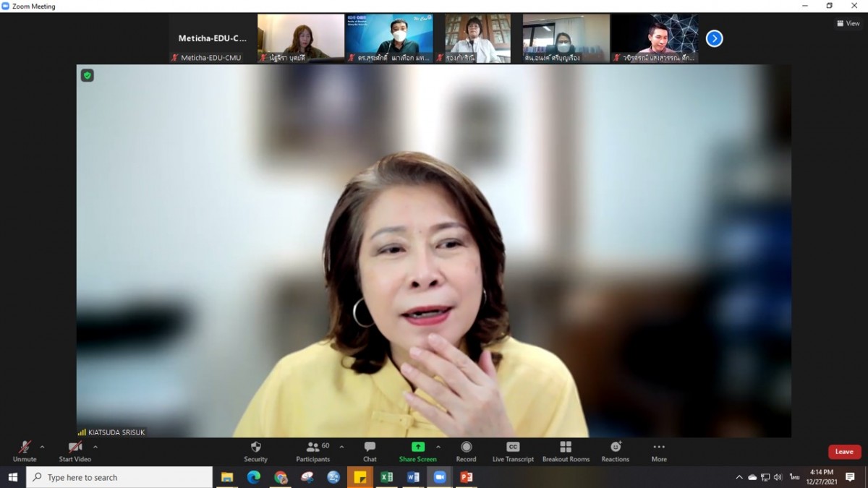Open Microsoft Edge from the taskbar
868x488 pixels.
click(x=254, y=477)
